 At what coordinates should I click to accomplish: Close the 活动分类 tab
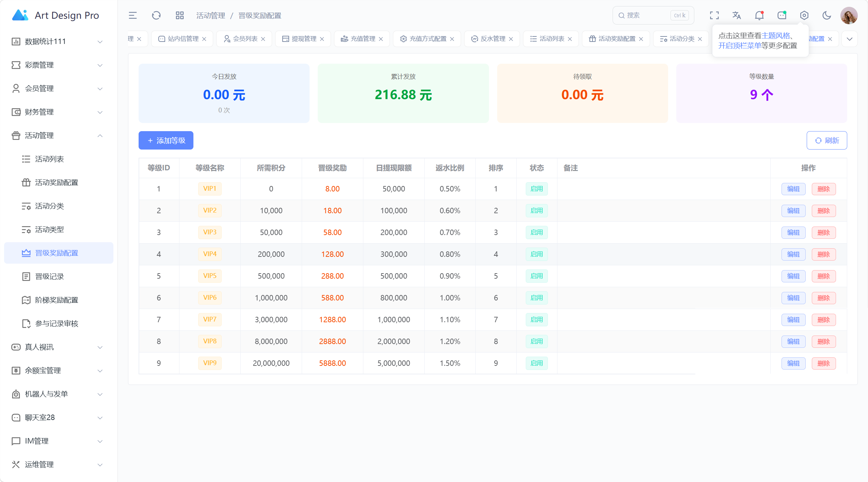click(700, 39)
